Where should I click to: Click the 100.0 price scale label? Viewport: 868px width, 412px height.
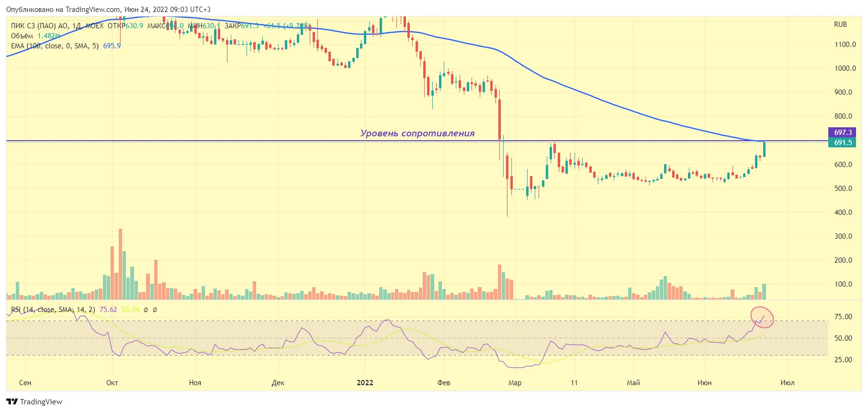pyautogui.click(x=843, y=284)
